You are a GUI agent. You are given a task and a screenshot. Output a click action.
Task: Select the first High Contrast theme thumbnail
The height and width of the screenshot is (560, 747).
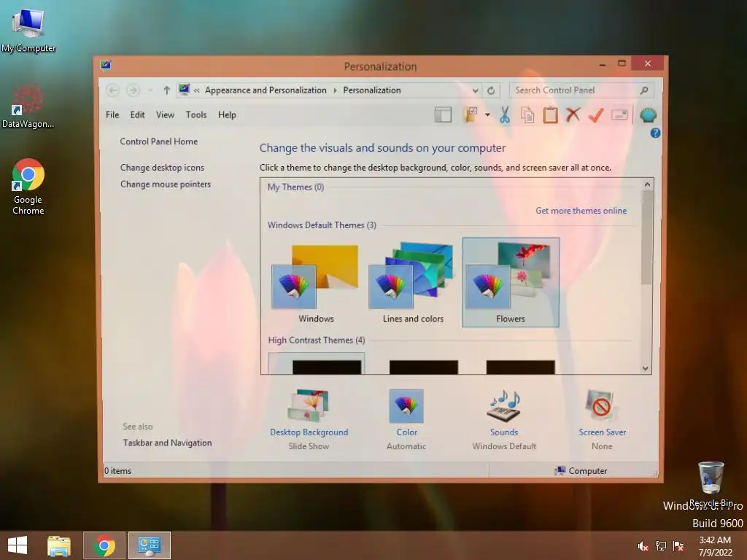(x=317, y=363)
